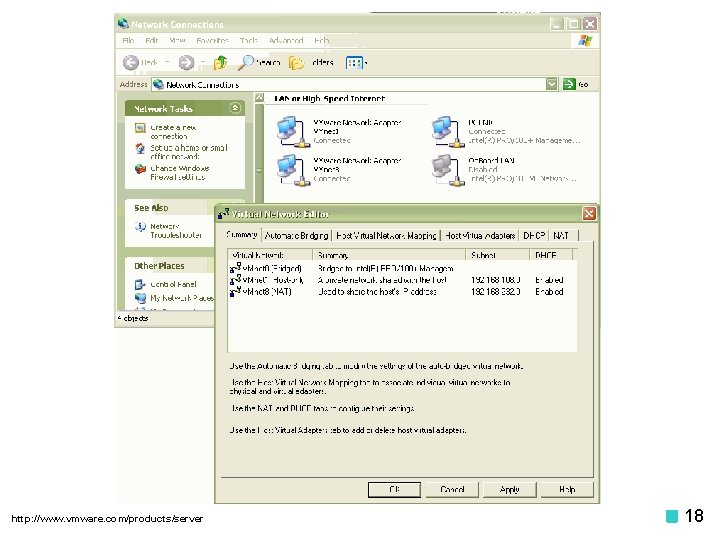
Task: Open the Views toolbar dropdown
Action: [356, 62]
